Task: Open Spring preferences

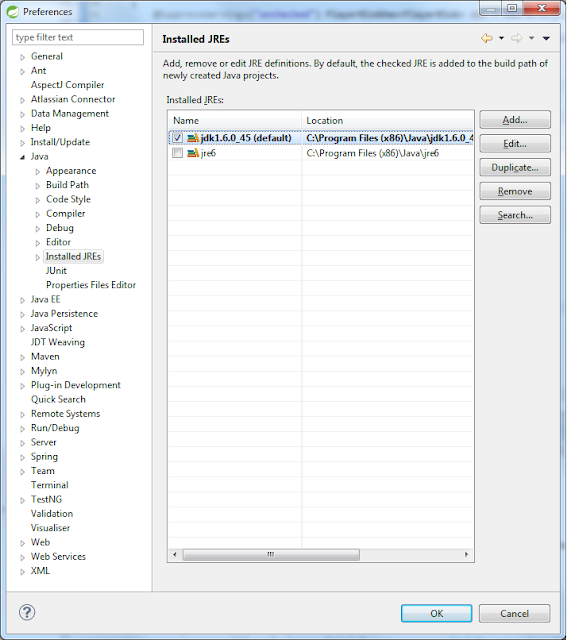Action: click(44, 456)
